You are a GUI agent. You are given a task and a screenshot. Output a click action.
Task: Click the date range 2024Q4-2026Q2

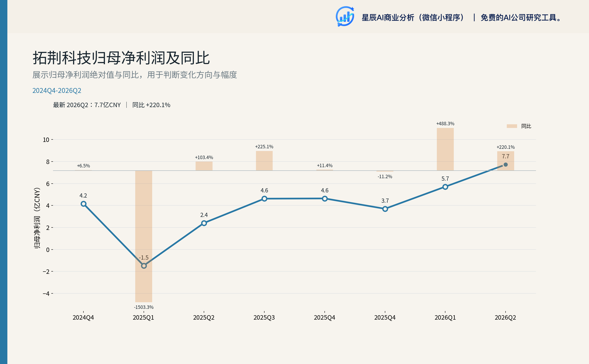(x=57, y=90)
